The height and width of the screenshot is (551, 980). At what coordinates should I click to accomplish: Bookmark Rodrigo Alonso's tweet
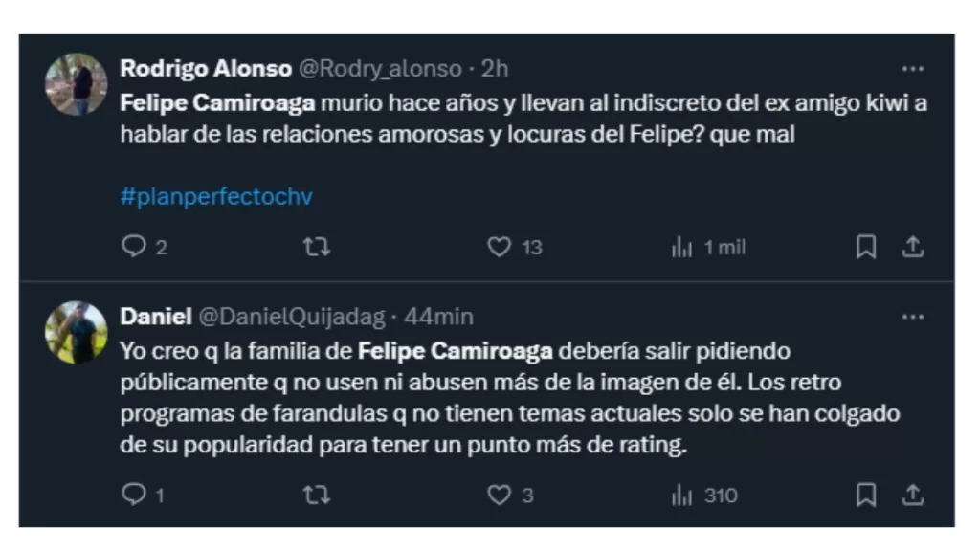(866, 247)
